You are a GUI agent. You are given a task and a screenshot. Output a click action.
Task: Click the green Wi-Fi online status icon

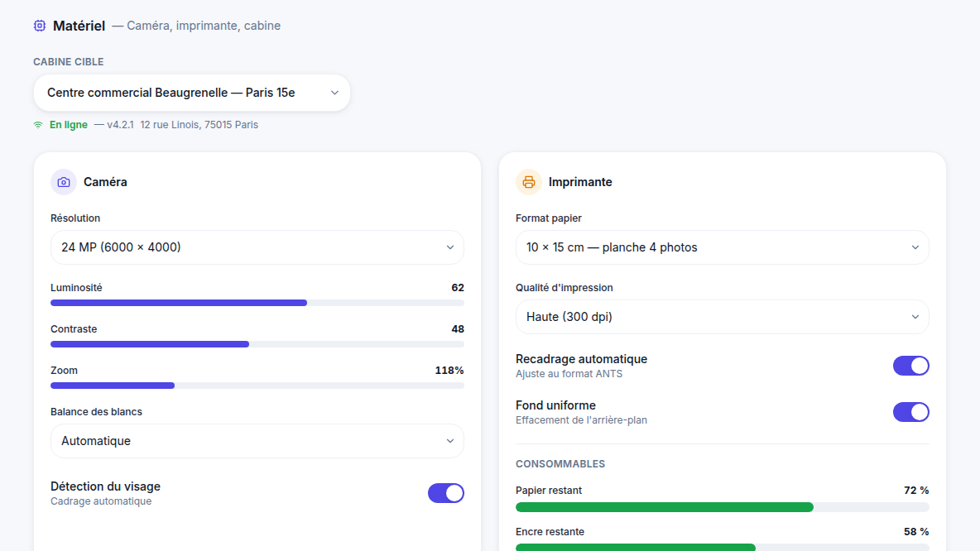[x=38, y=125]
